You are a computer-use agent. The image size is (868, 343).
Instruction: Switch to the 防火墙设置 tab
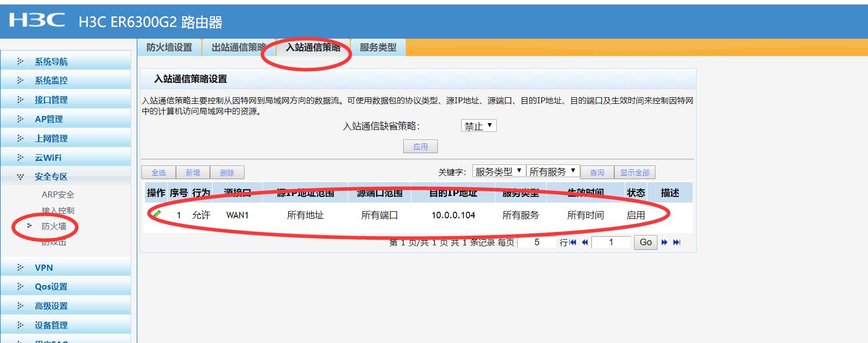169,47
